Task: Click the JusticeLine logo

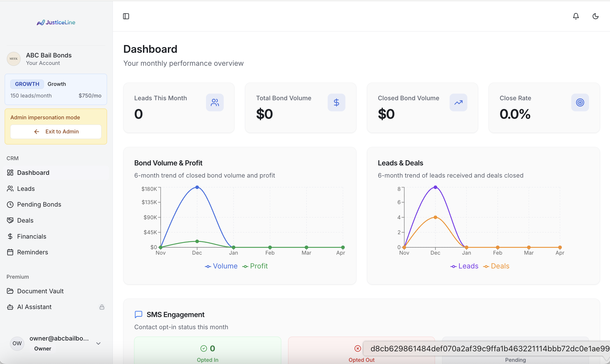Action: pos(56,22)
